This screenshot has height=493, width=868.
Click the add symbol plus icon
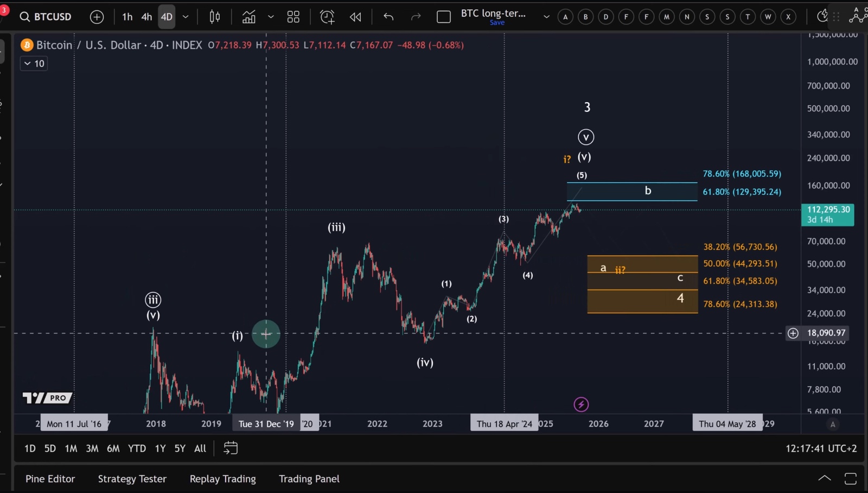[x=97, y=17]
